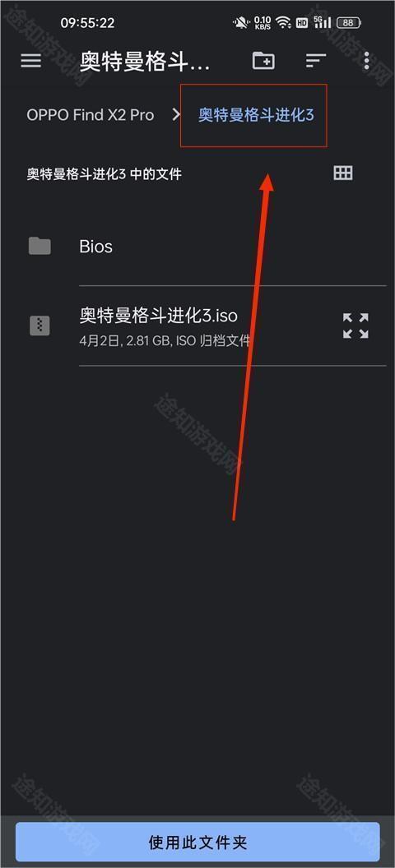Image resolution: width=395 pixels, height=868 pixels.
Task: Tap the muted bell status icon
Action: point(242,23)
